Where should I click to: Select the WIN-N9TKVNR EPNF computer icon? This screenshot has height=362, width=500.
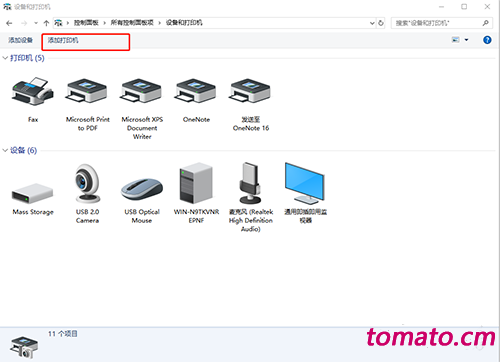(196, 183)
